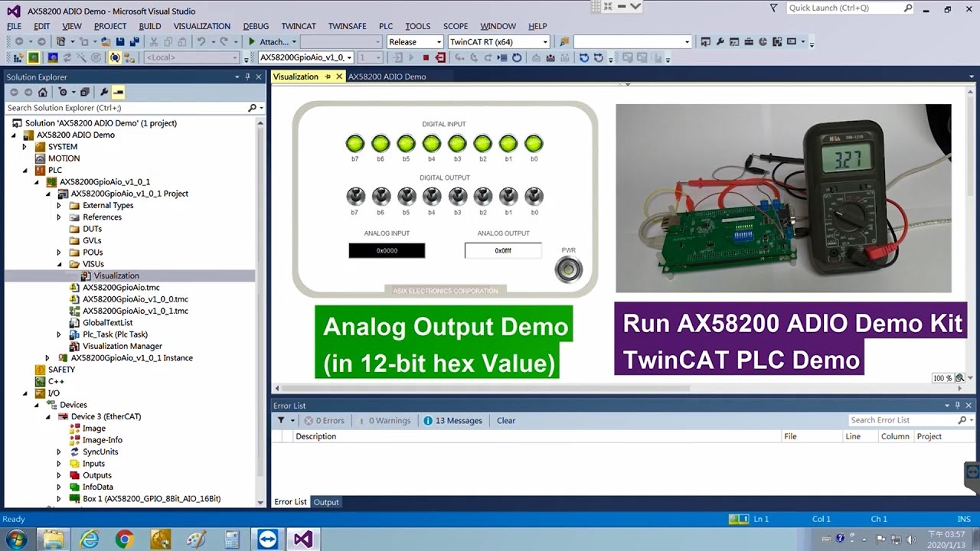Open the TWINCAT menu
Viewport: 980px width, 551px height.
coord(299,26)
